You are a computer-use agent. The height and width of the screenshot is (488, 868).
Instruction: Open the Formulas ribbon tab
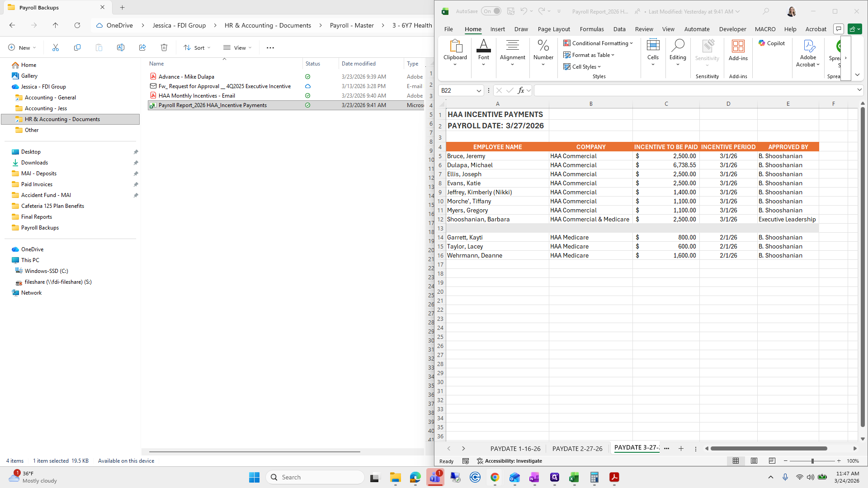(x=592, y=29)
